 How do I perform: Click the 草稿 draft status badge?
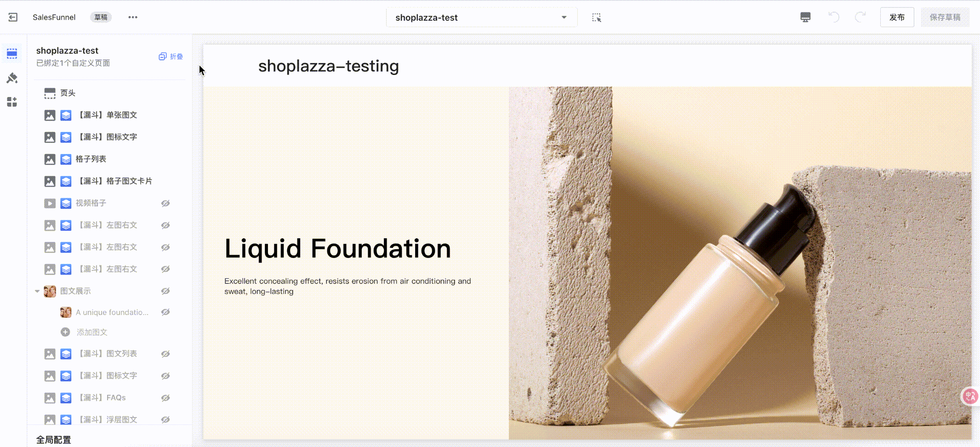pos(101,17)
